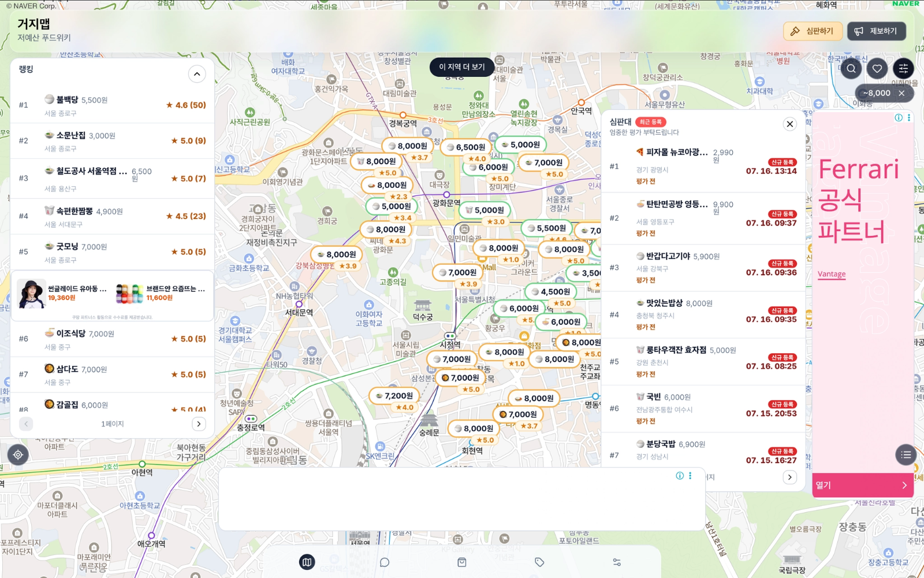Open 심판대 #3 반갑다고기야 entry
The image size is (924, 578).
tap(703, 268)
